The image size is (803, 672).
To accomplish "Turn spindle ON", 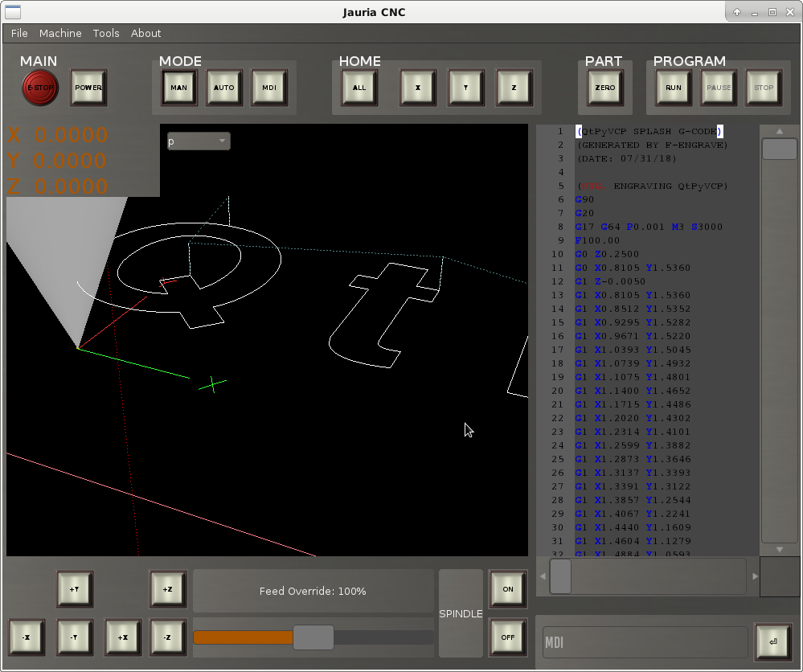I will [507, 589].
